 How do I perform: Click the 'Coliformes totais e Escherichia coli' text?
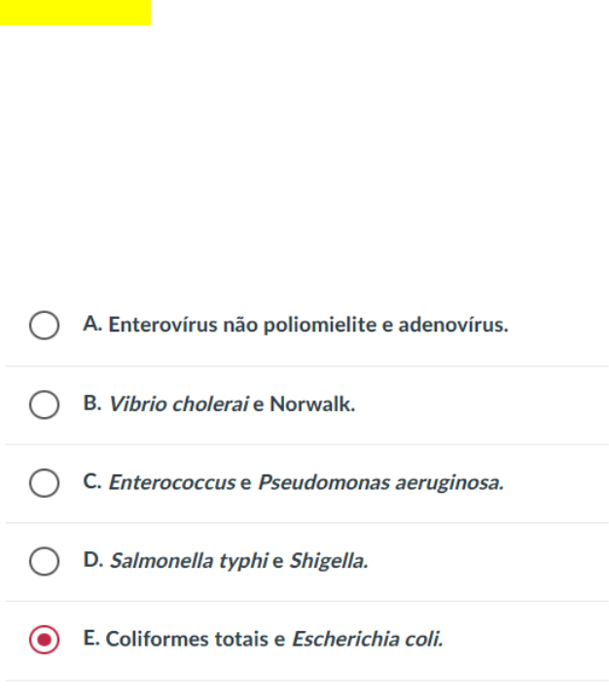274,641
